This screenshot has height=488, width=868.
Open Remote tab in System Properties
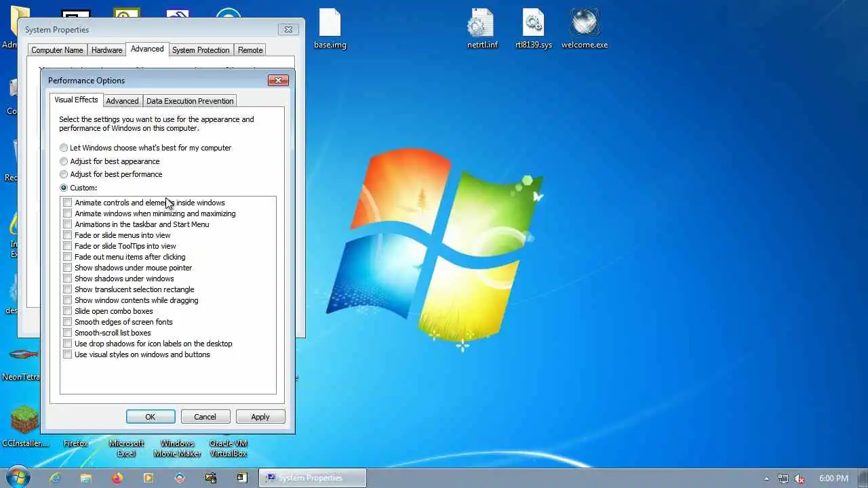pos(250,50)
